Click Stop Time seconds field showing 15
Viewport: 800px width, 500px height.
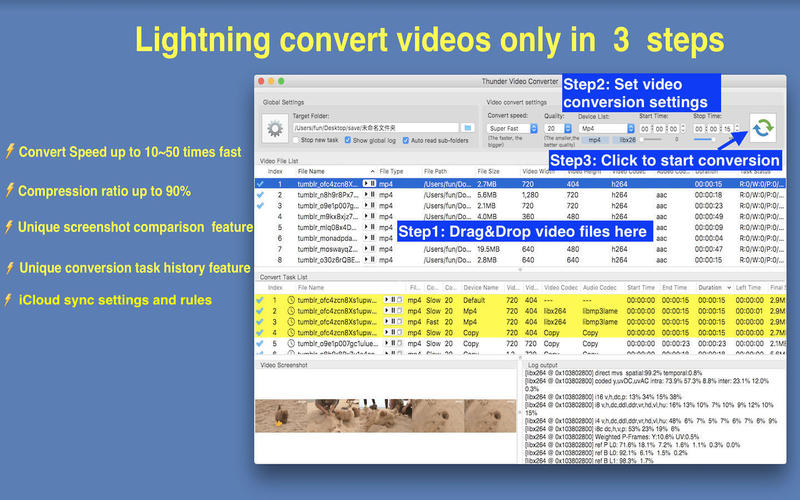click(x=728, y=129)
